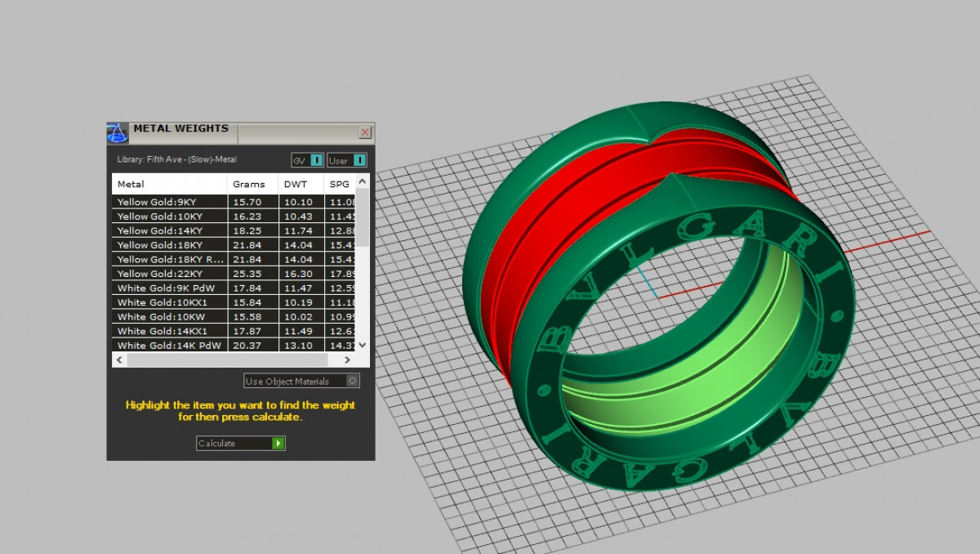Click the vertical scrollbar thumb in metal list

(x=363, y=217)
